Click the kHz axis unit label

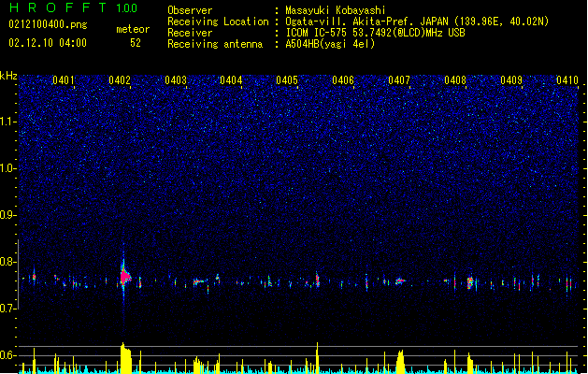pos(8,76)
